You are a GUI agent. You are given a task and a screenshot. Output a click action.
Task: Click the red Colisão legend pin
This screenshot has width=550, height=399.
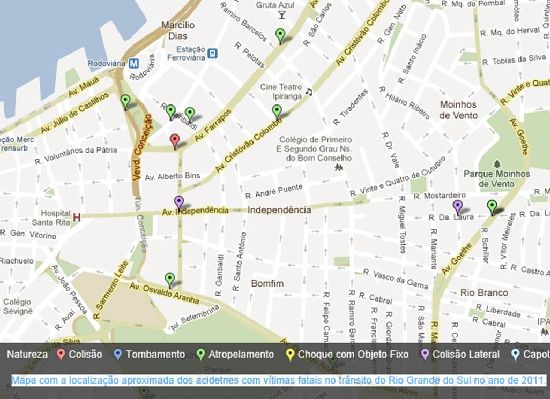click(x=61, y=354)
